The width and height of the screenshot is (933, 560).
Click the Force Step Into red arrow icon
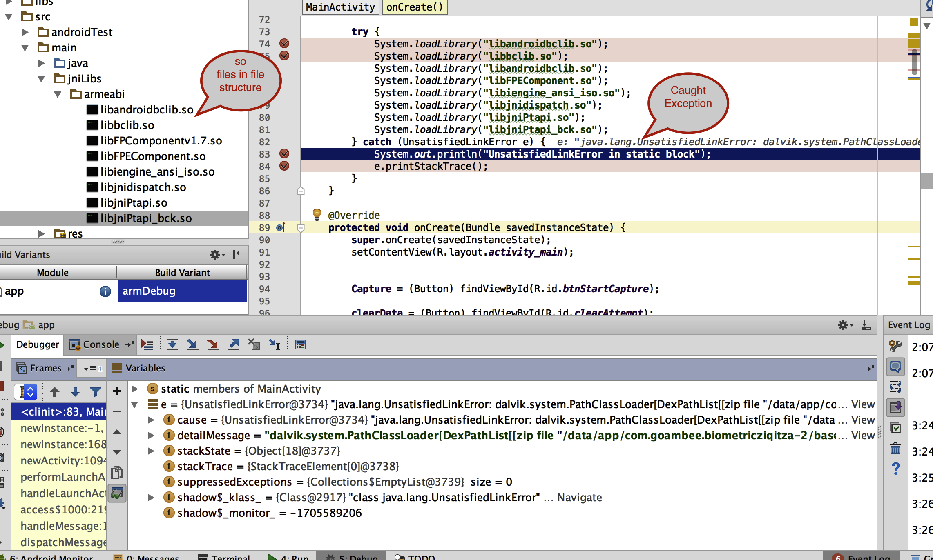click(212, 345)
